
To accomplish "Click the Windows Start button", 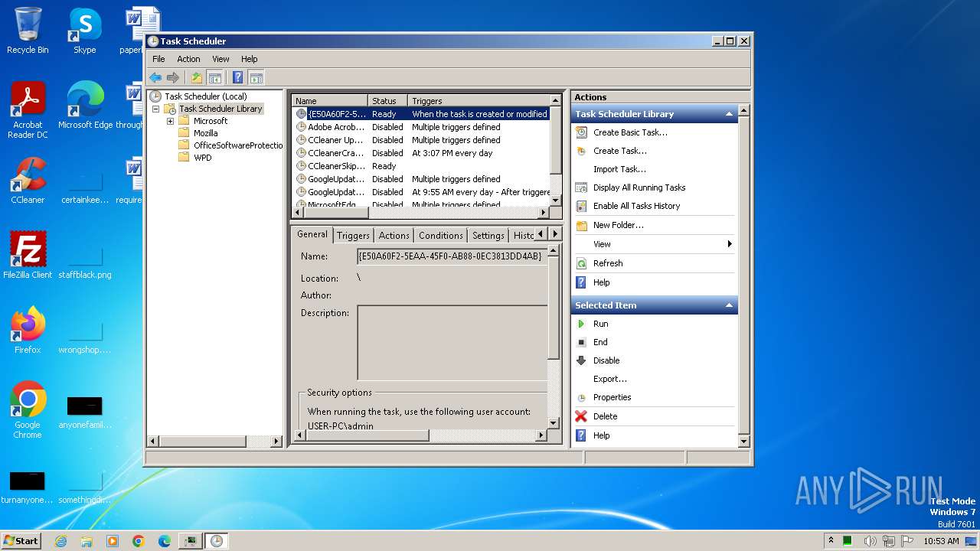I will [x=21, y=540].
